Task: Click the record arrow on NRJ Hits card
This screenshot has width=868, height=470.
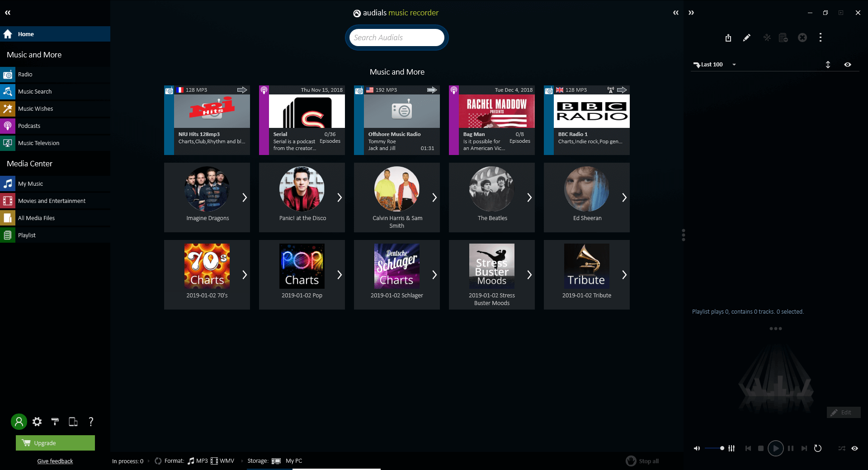Action: (242, 90)
